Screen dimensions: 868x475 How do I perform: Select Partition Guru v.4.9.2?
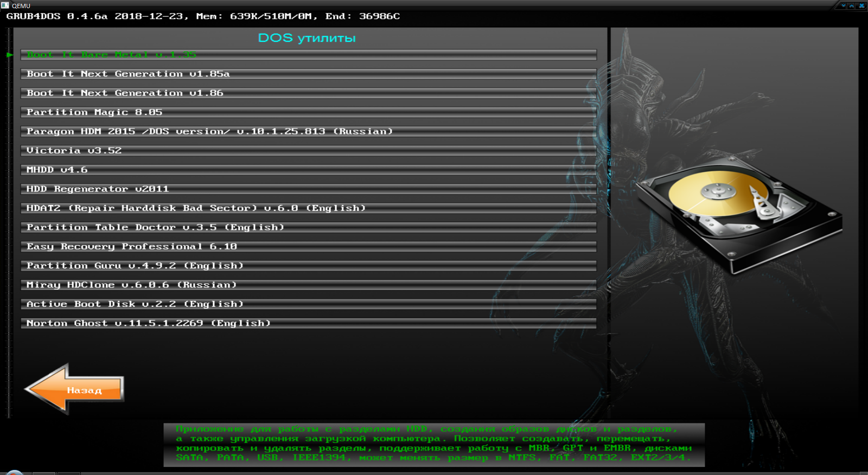pos(135,266)
